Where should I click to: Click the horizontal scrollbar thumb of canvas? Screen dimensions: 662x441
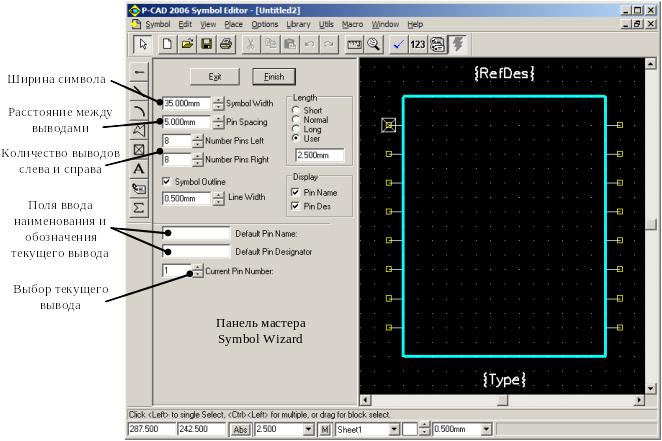tap(502, 400)
